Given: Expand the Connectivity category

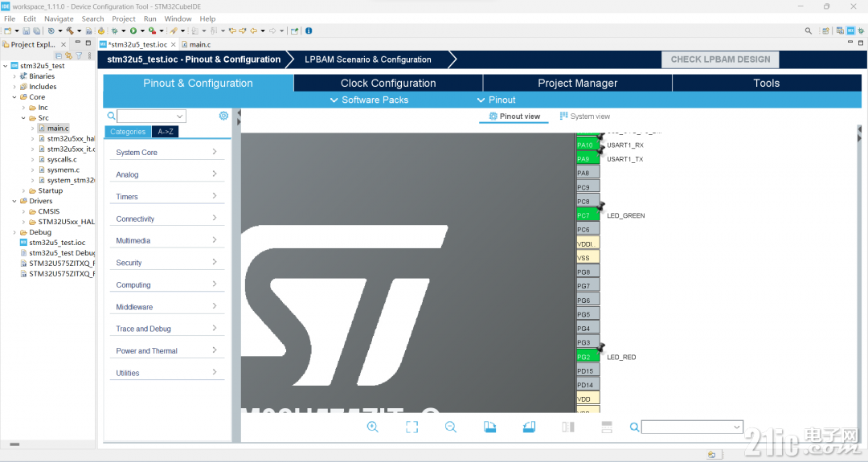Looking at the screenshot, I should 166,219.
